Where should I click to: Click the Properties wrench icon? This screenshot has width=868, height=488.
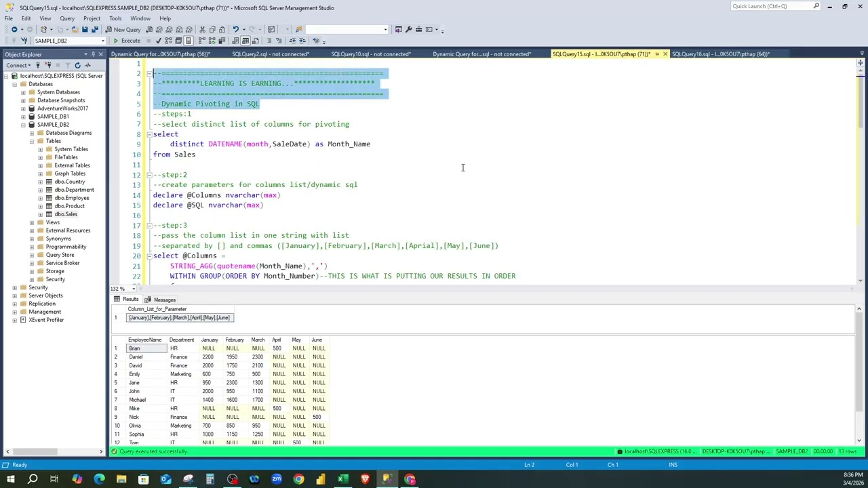tap(408, 29)
